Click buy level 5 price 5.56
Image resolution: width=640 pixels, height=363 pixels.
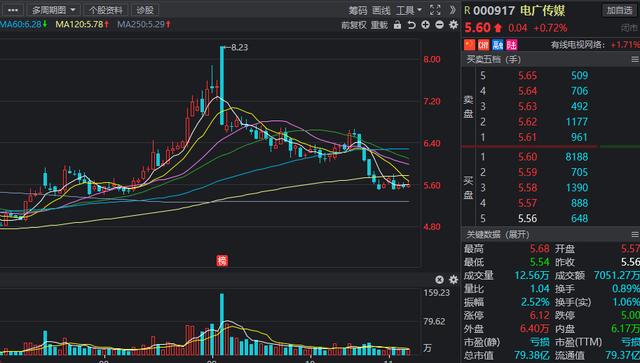[527, 218]
